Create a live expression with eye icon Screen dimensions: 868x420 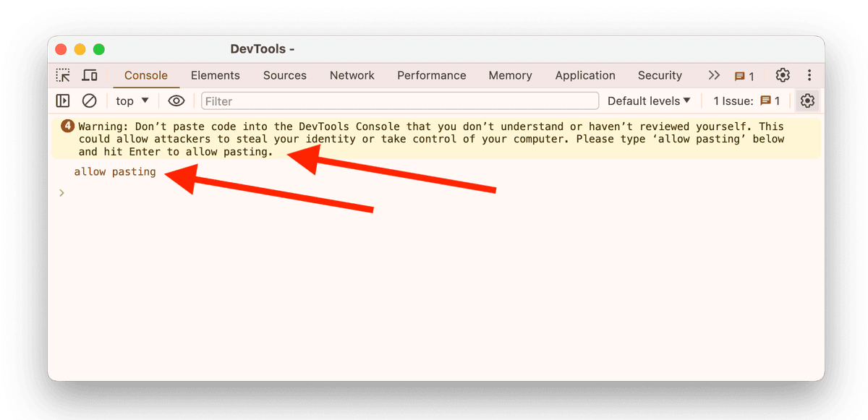click(176, 101)
